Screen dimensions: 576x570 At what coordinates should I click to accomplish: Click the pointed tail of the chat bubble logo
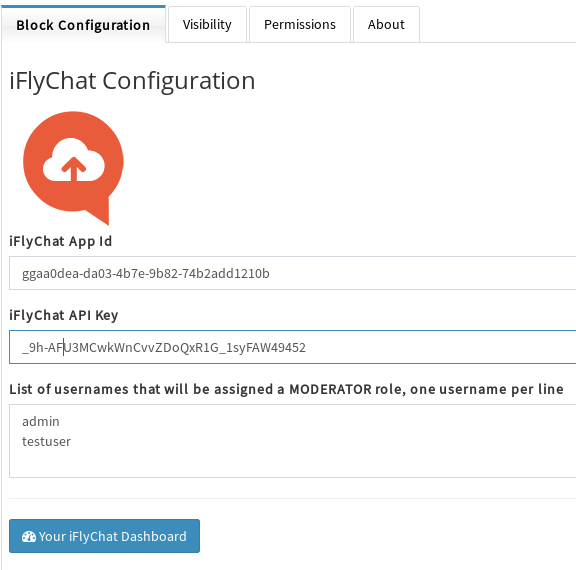(x=100, y=214)
